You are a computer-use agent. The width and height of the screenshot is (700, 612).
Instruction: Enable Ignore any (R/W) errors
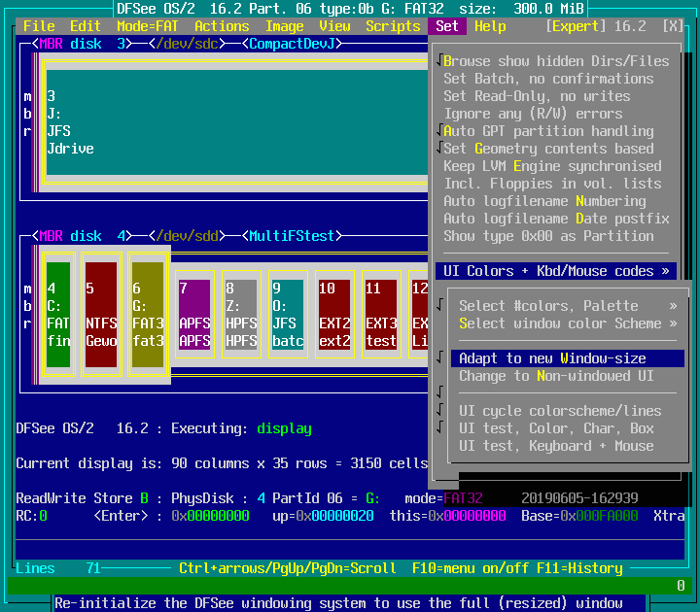tap(556, 114)
